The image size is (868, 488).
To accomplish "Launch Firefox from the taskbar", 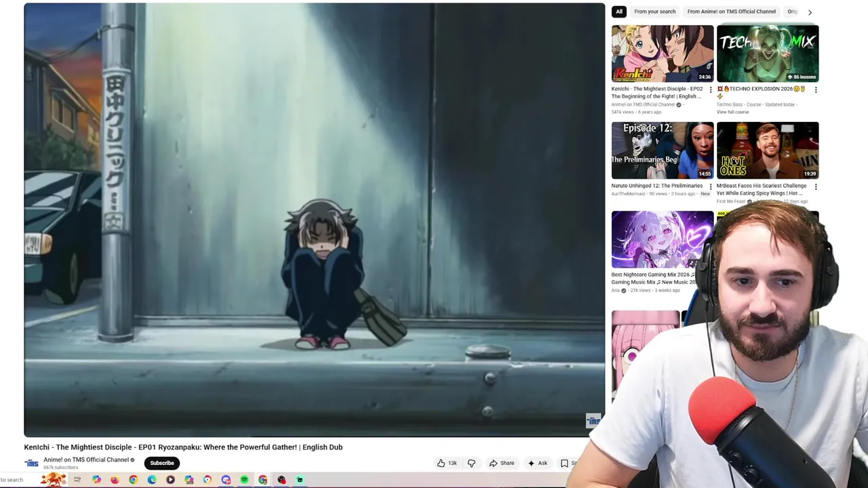I will [115, 480].
